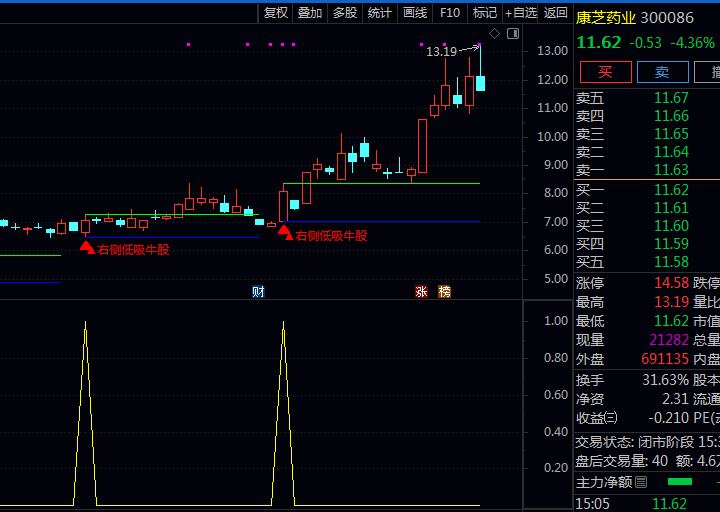
Task: Open the 统计 statistics menu
Action: click(x=379, y=12)
